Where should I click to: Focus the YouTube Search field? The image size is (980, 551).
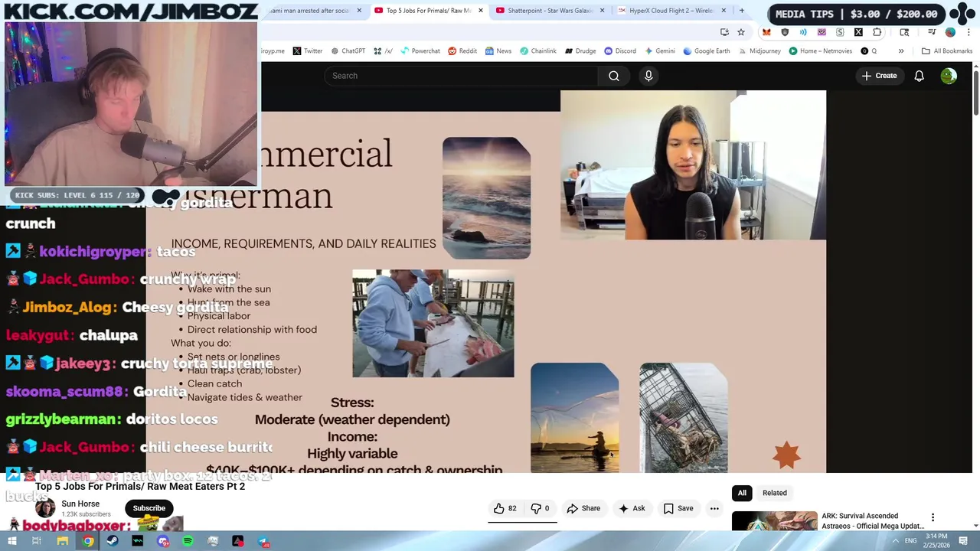pos(461,76)
